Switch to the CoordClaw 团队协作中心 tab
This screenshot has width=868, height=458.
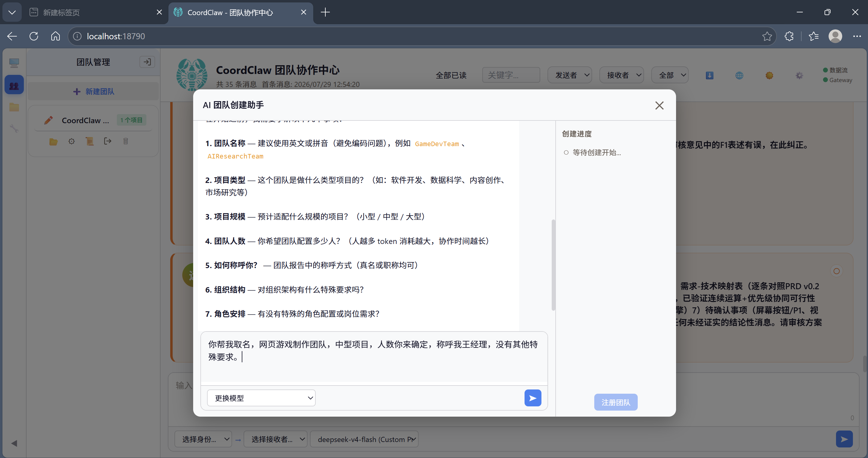click(236, 12)
